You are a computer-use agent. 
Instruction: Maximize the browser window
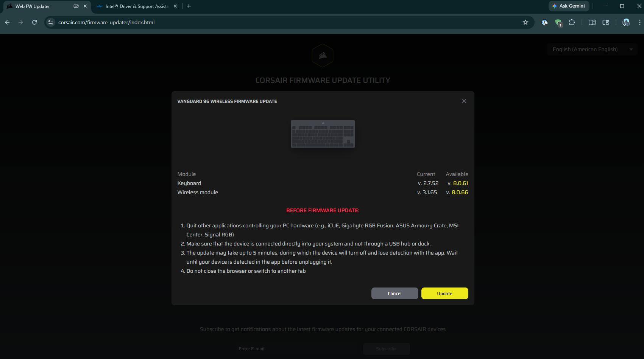click(x=622, y=6)
